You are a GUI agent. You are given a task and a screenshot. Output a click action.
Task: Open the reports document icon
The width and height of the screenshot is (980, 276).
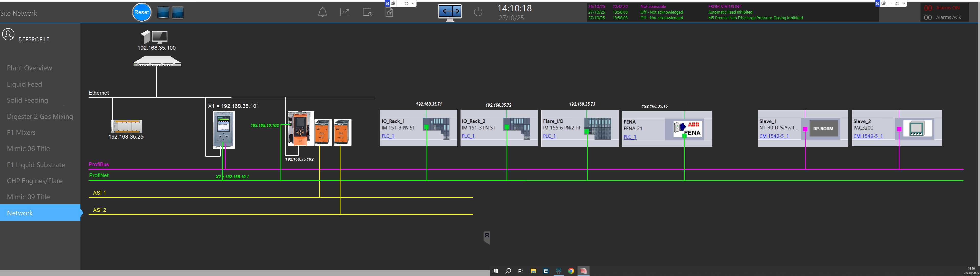click(389, 13)
